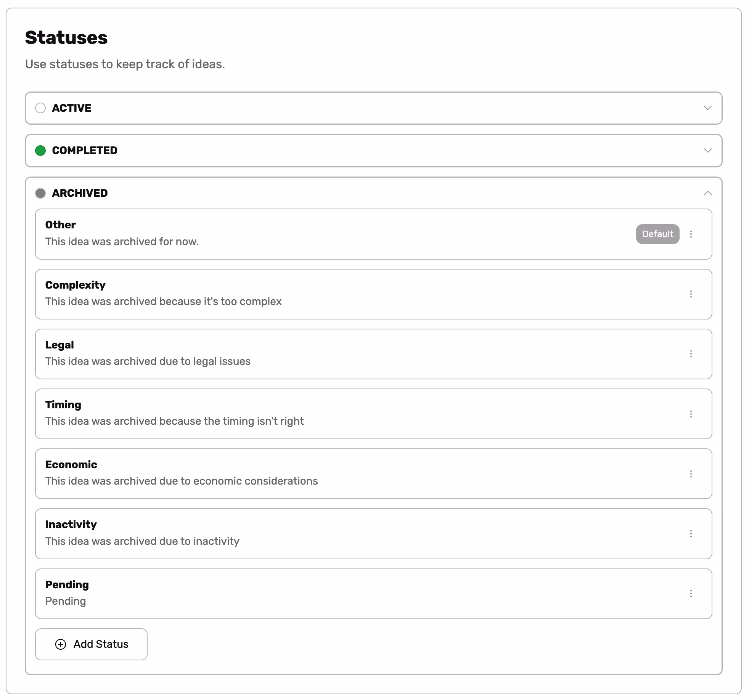This screenshot has width=749, height=700.
Task: Click the green dot beside COMPLETED
Action: [40, 151]
